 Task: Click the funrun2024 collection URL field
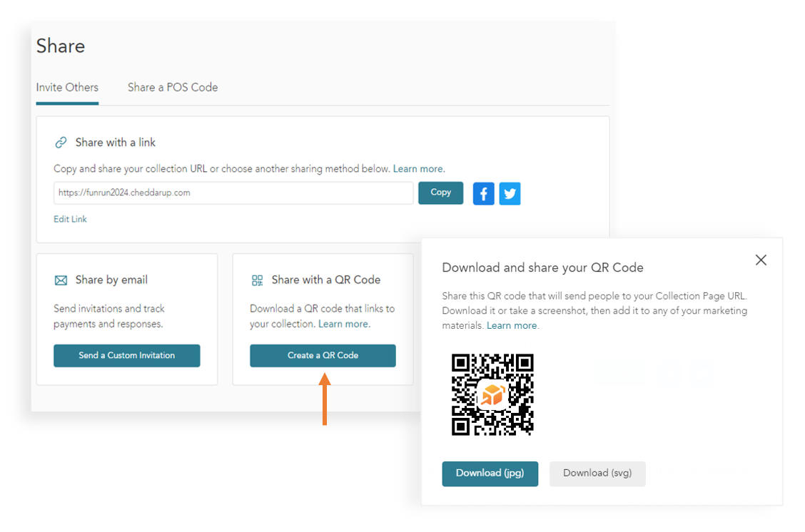233,193
